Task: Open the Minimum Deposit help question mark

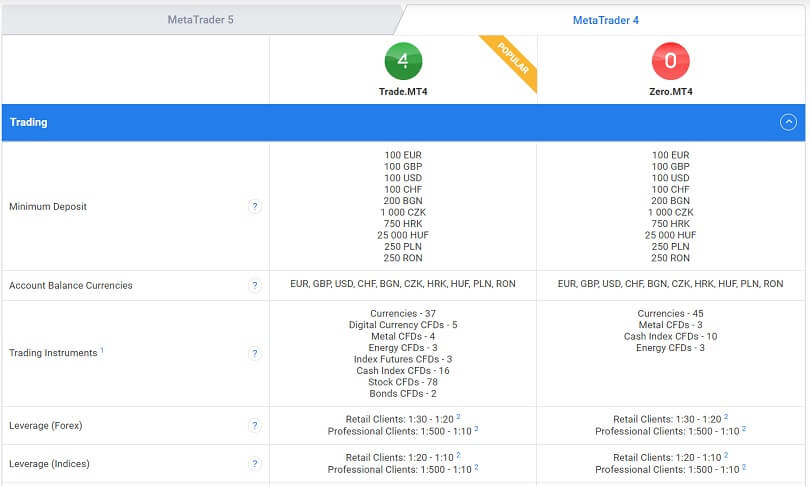Action: [x=254, y=207]
